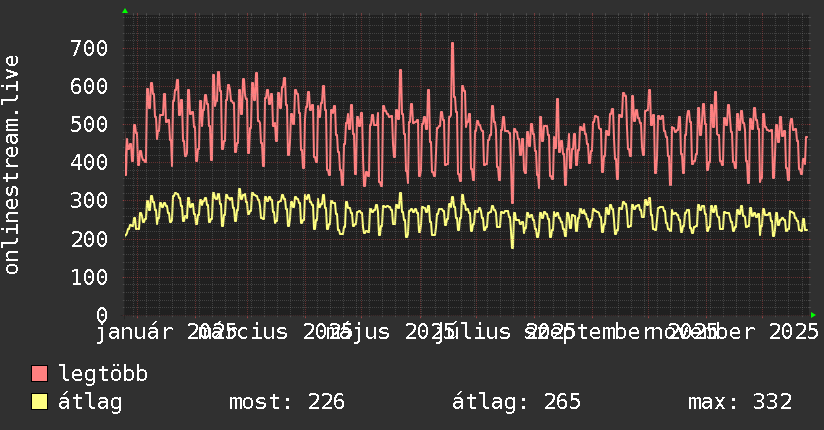Click the 300 y-axis label

pos(89,201)
